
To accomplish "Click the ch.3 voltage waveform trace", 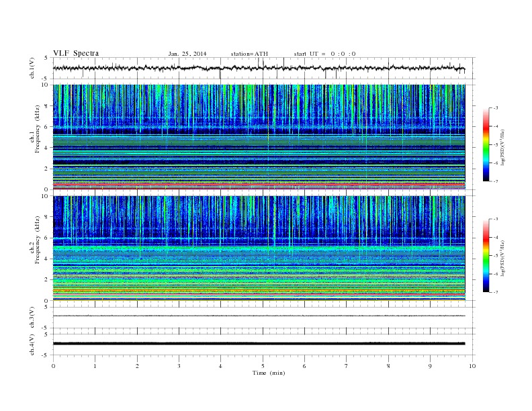I will coord(259,316).
